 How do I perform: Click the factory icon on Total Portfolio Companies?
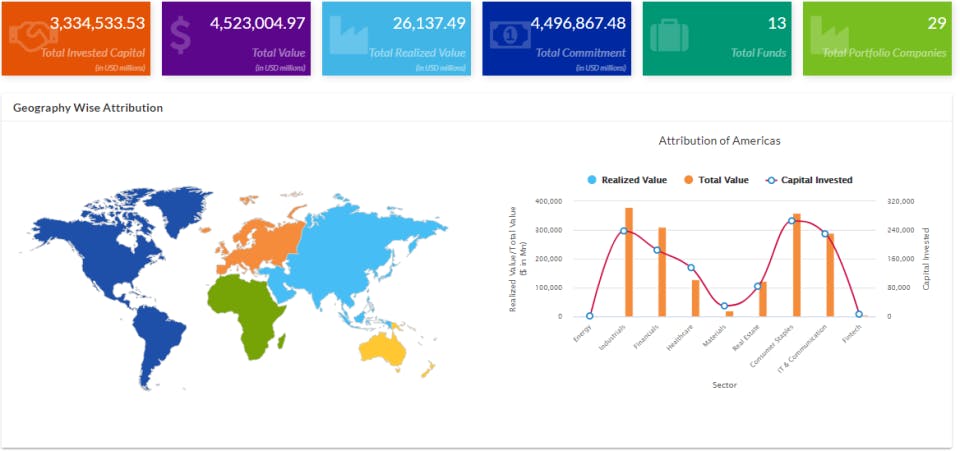(x=830, y=35)
